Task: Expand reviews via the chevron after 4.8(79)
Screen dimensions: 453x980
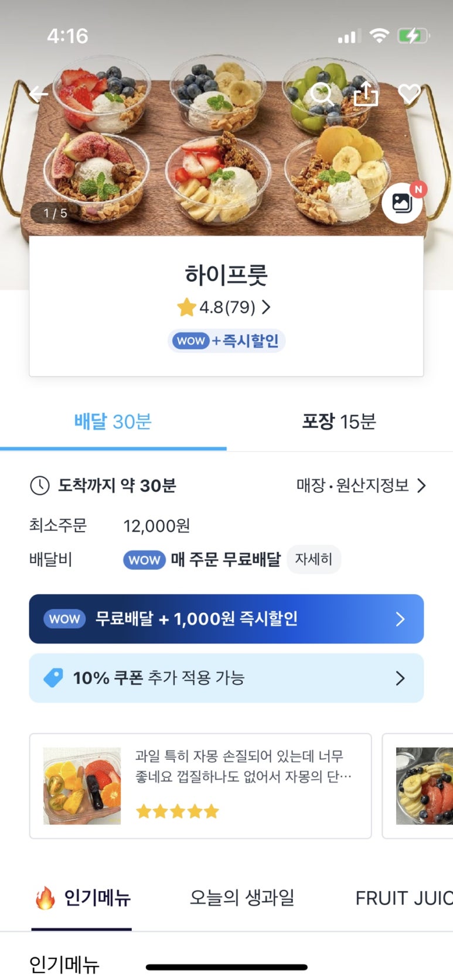Action: coord(266,307)
